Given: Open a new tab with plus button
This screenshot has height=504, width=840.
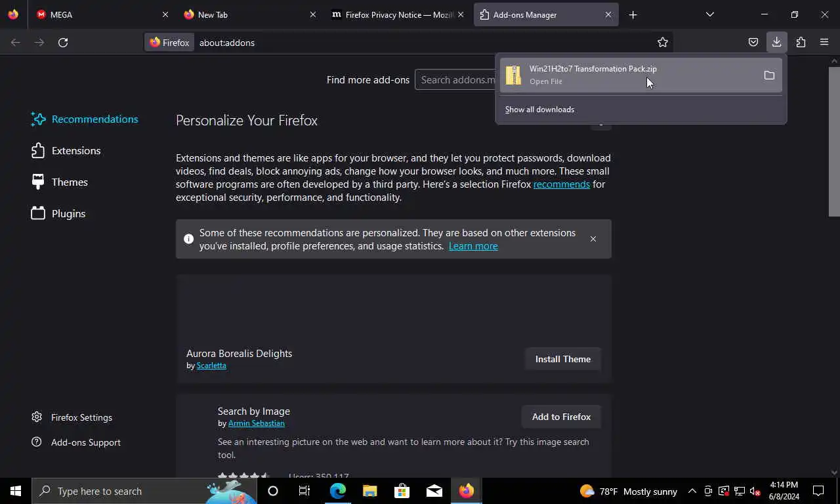Looking at the screenshot, I should coord(633,14).
